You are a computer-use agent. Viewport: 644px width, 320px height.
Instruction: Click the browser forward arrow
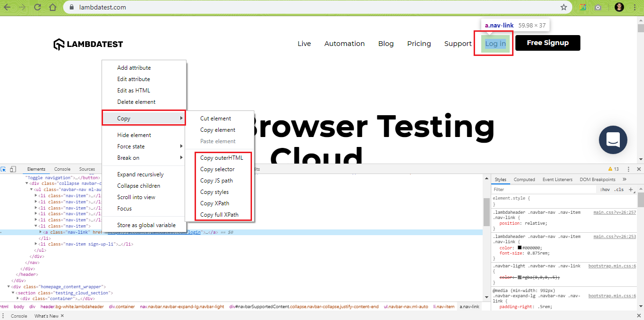coord(22,7)
